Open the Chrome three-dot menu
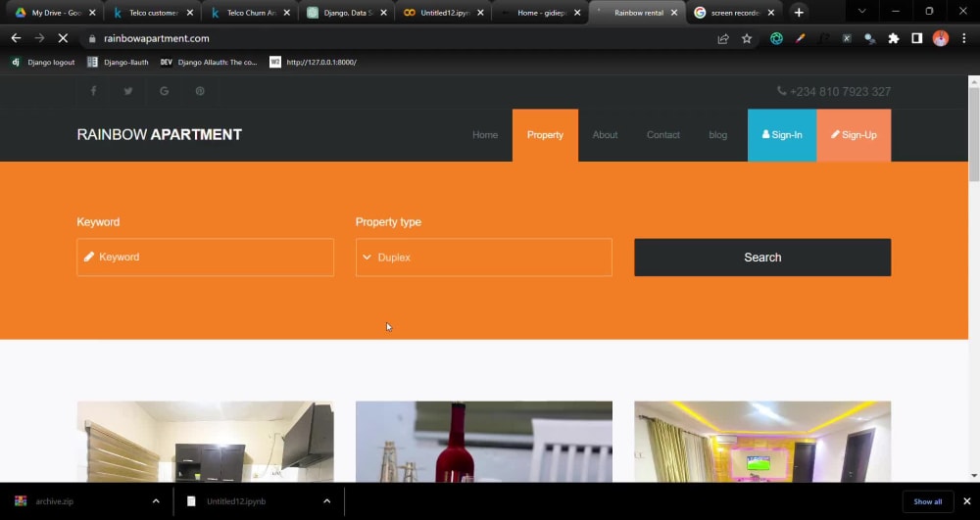The image size is (980, 520). click(x=963, y=39)
